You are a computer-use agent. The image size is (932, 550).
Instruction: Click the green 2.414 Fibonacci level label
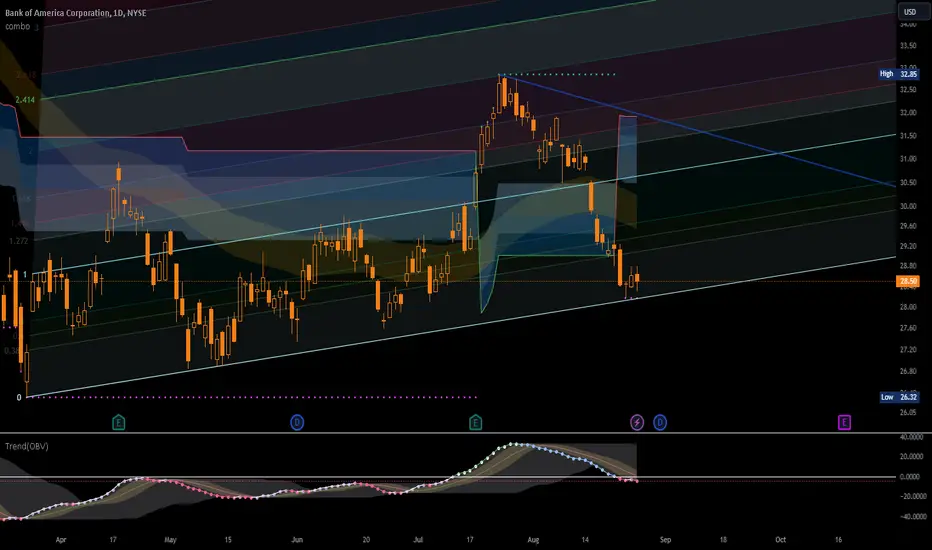25,100
